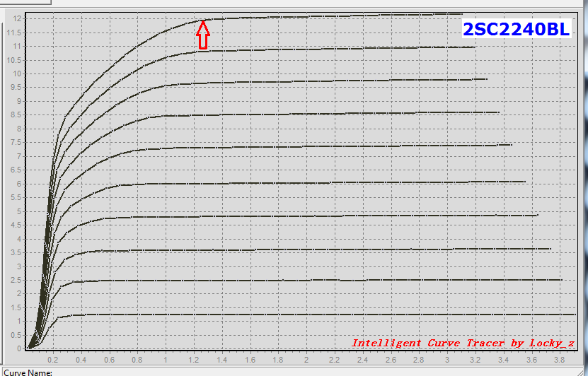588x376 pixels.
Task: Click the 3.6 label on horizontal axis
Action: (531, 360)
